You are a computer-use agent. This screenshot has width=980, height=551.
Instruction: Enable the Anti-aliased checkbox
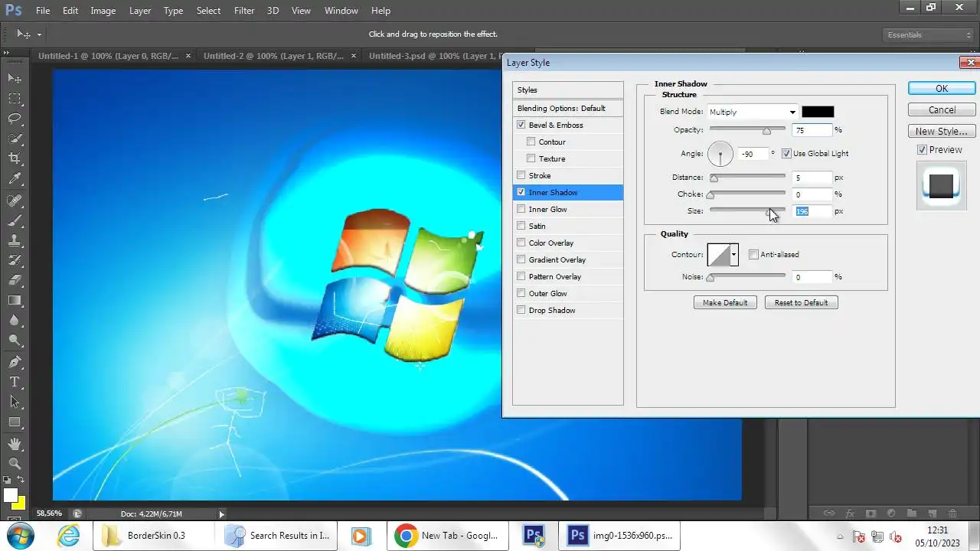coord(753,254)
